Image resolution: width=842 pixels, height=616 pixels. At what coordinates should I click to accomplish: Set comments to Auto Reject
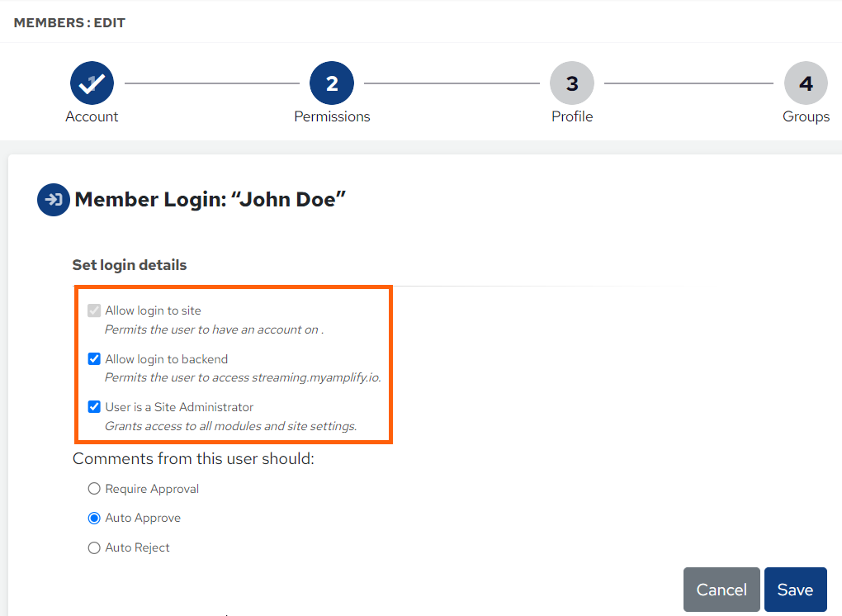click(x=94, y=547)
